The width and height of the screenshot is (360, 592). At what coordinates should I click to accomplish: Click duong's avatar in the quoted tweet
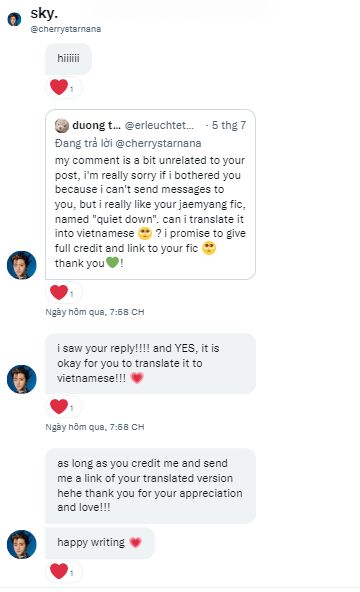click(x=62, y=125)
